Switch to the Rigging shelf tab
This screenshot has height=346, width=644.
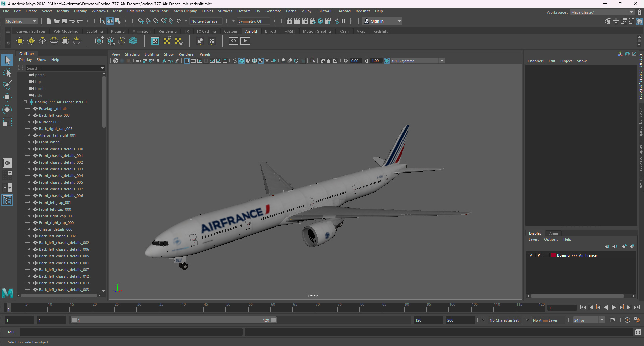click(118, 31)
